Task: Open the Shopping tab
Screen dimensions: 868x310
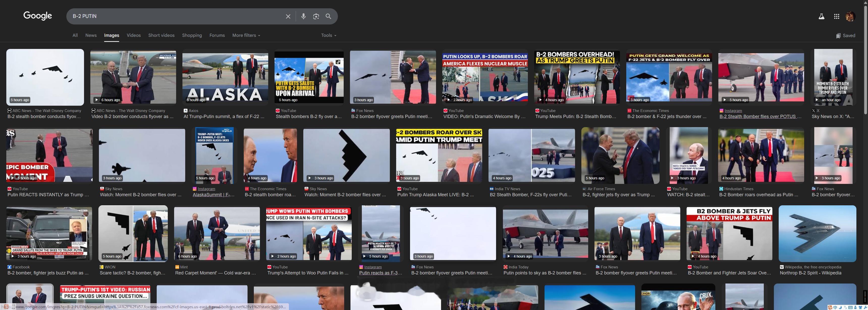Action: [x=192, y=35]
